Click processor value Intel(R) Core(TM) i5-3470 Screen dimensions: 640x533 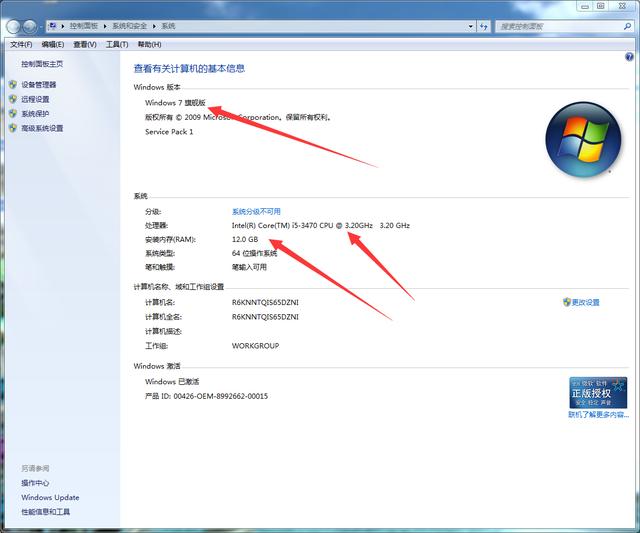(x=320, y=225)
